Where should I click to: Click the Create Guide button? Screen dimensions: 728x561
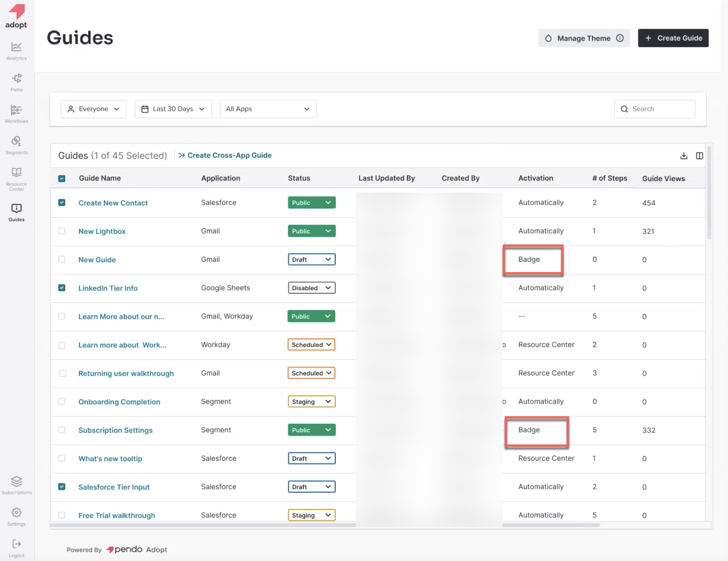(673, 38)
